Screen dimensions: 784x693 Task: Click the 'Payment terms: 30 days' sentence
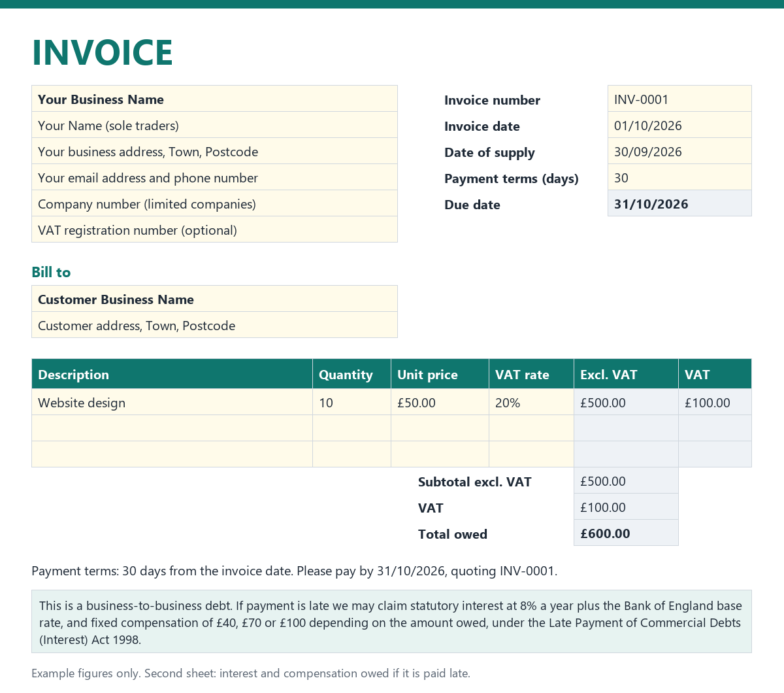[x=295, y=571]
